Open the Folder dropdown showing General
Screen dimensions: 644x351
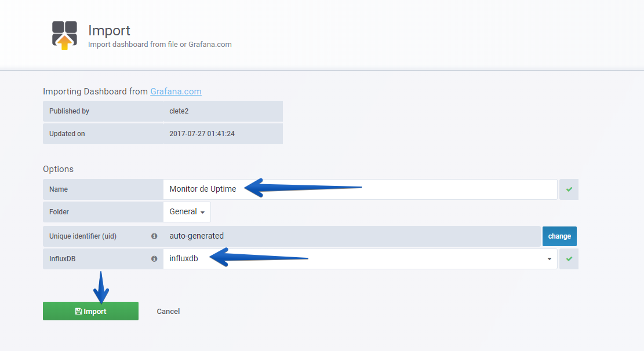pos(187,212)
